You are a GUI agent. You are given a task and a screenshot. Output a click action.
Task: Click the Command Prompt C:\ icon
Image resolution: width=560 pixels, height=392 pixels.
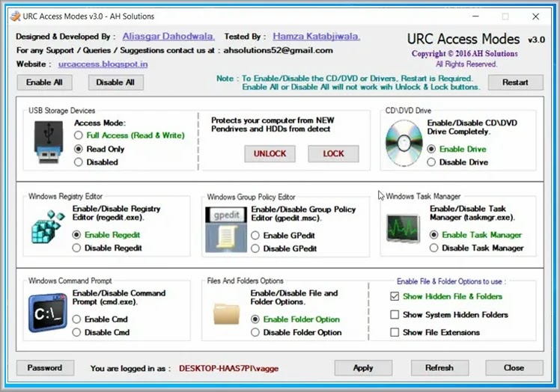click(48, 313)
